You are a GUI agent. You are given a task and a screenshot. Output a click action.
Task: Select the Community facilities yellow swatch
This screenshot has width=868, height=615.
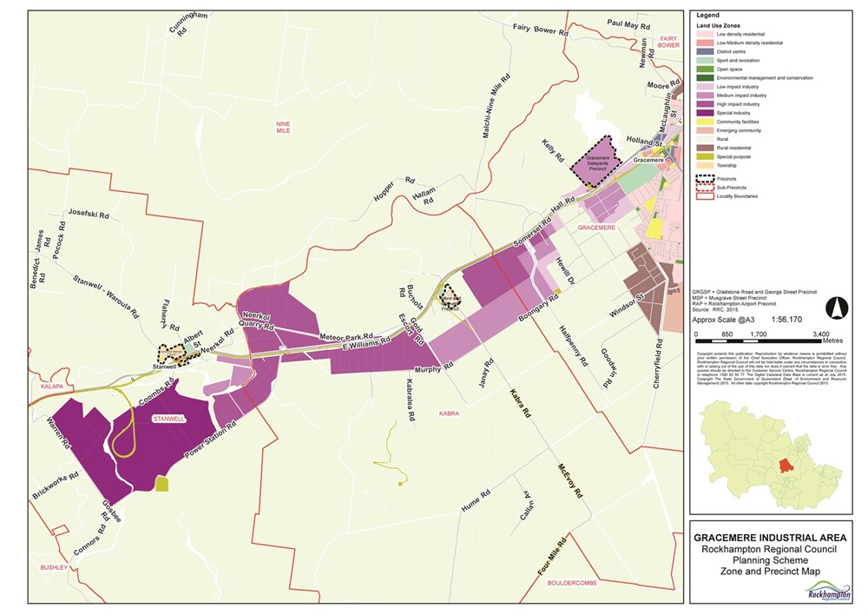click(705, 121)
